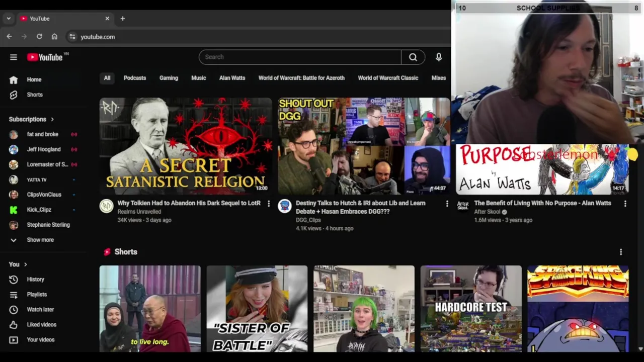
Task: Click the YouTube logo
Action: click(x=45, y=57)
